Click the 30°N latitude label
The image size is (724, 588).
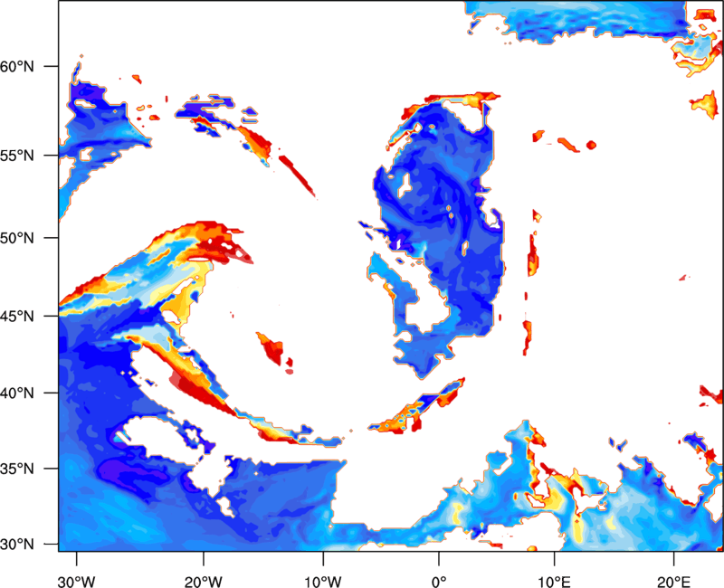pos(17,545)
